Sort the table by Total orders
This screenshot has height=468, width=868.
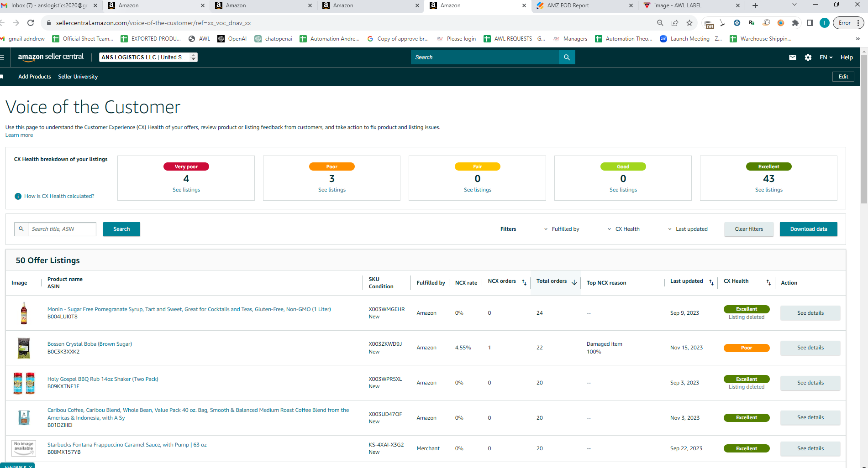coord(574,283)
